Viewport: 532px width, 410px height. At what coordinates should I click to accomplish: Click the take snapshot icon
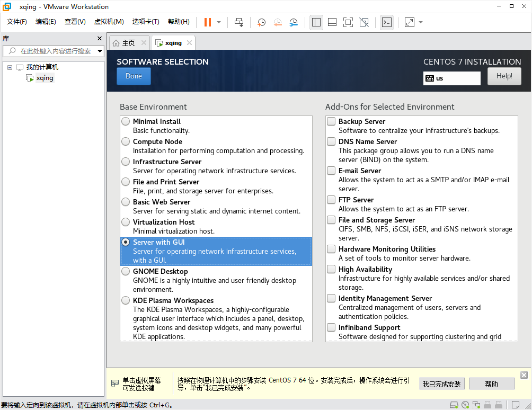pos(261,22)
